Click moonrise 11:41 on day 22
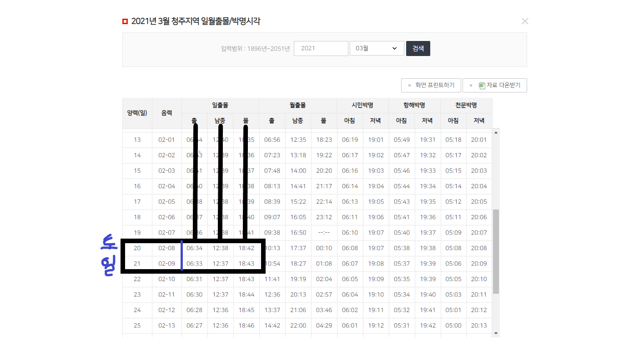 pos(272,279)
